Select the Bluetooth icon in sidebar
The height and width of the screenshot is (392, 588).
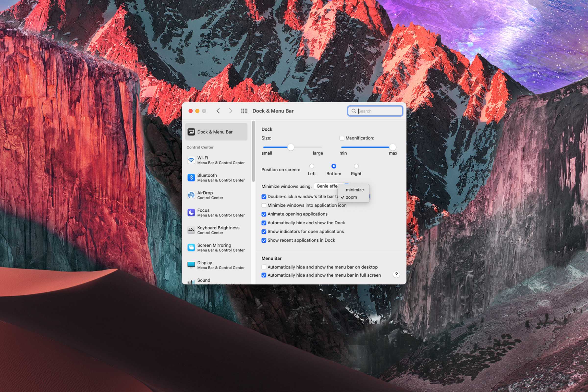click(191, 177)
